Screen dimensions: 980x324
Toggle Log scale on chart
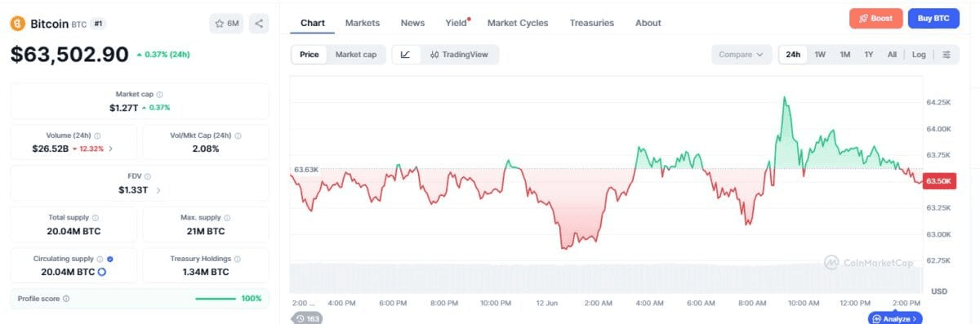click(x=919, y=55)
